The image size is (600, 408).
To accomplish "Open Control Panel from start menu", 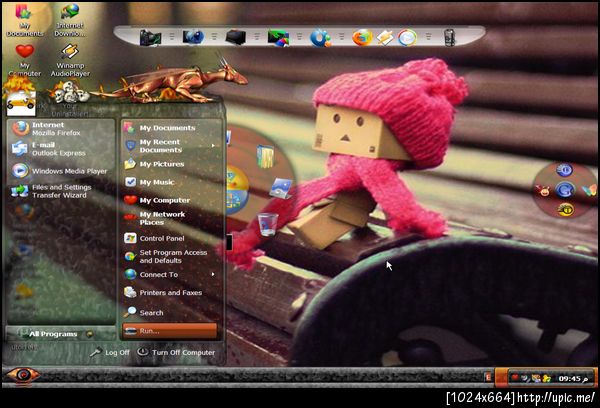I will tap(172, 238).
